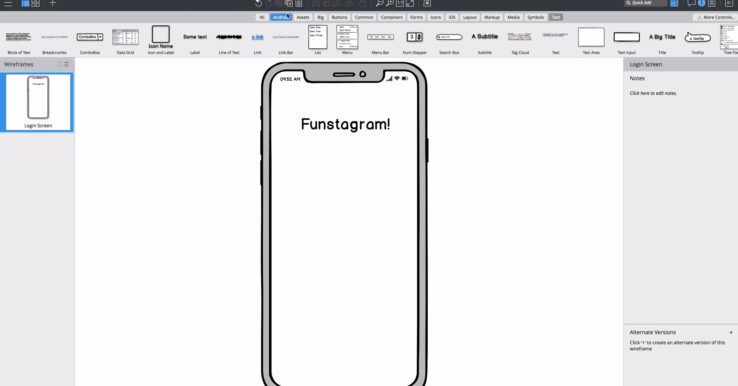Add alternate version with plus button
Screen dimensions: 738x386
pyautogui.click(x=731, y=332)
